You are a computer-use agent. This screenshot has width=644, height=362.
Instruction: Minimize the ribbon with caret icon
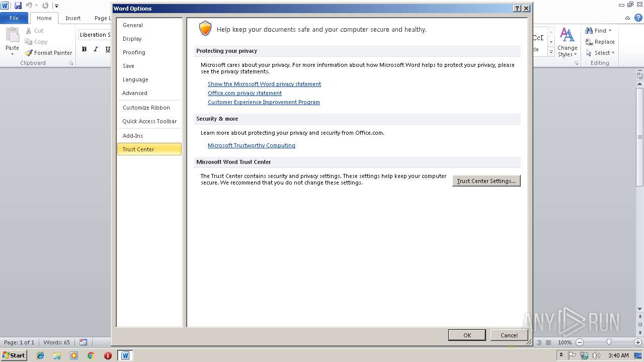(x=628, y=18)
